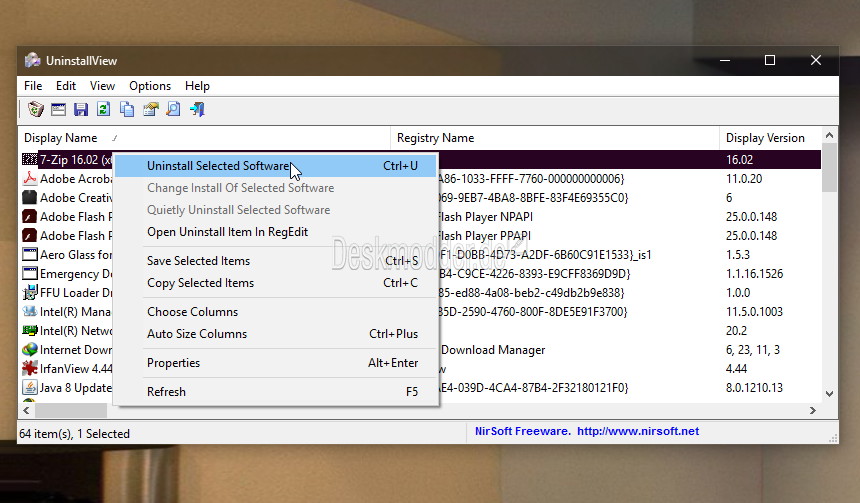Viewport: 860px width, 503px height.
Task: Open the Help menu
Action: coord(197,86)
